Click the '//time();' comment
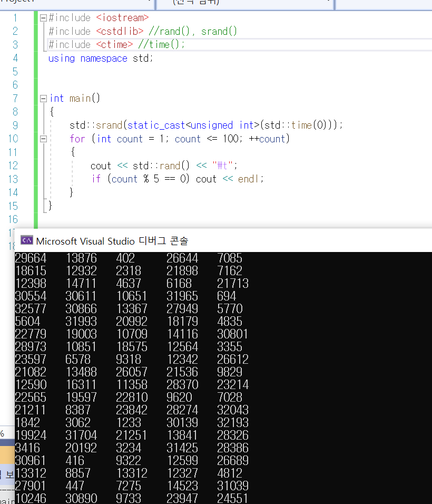Viewport: 432px width, 504px height. [x=162, y=44]
